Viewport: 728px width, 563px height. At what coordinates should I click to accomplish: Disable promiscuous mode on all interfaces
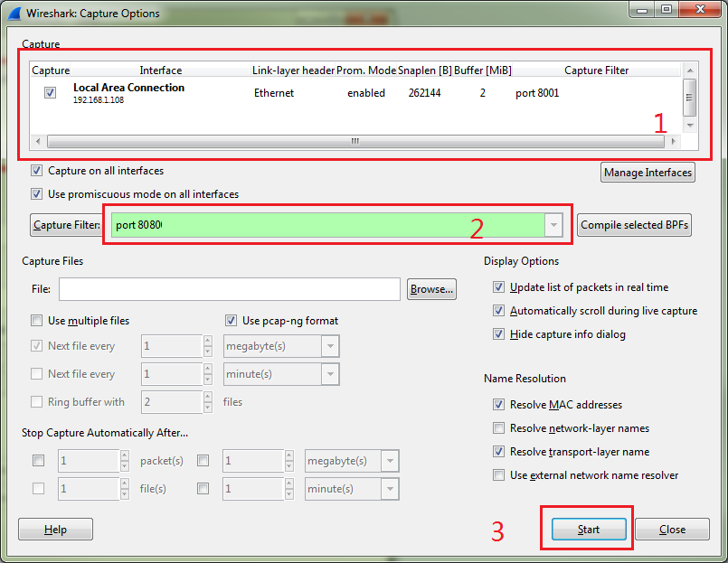click(x=37, y=193)
